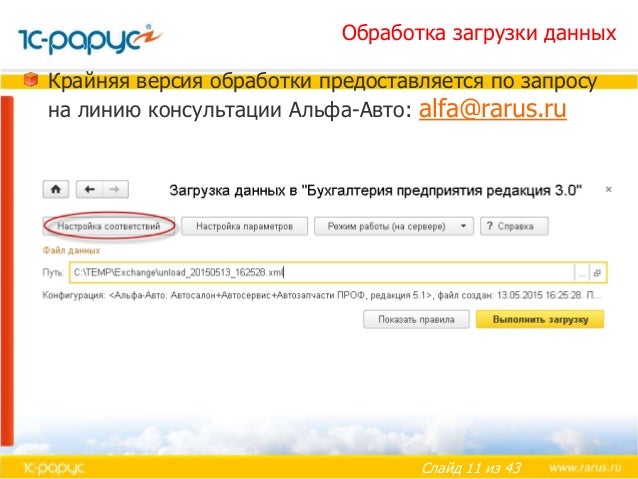
Task: Open the Настройка соответствий settings
Action: 109,226
